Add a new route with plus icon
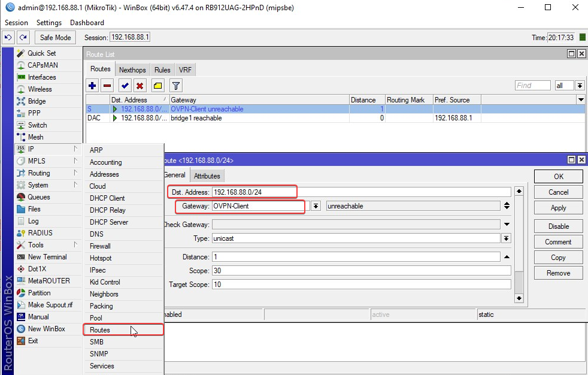Image resolution: width=588 pixels, height=375 pixels. tap(92, 86)
